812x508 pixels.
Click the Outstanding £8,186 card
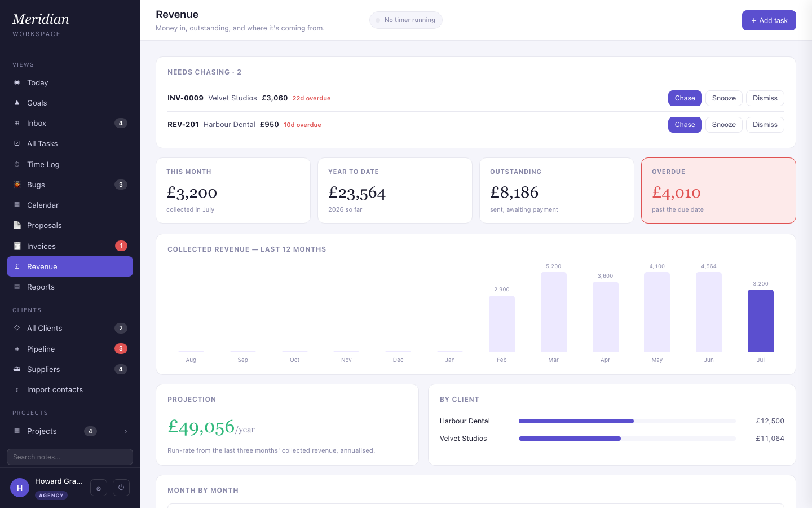557,191
